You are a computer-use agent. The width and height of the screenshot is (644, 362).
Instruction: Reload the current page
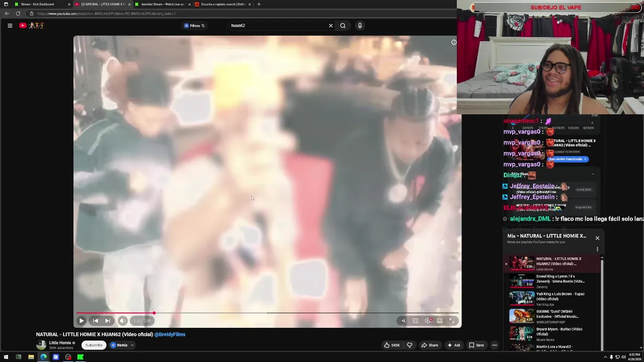pos(18,14)
